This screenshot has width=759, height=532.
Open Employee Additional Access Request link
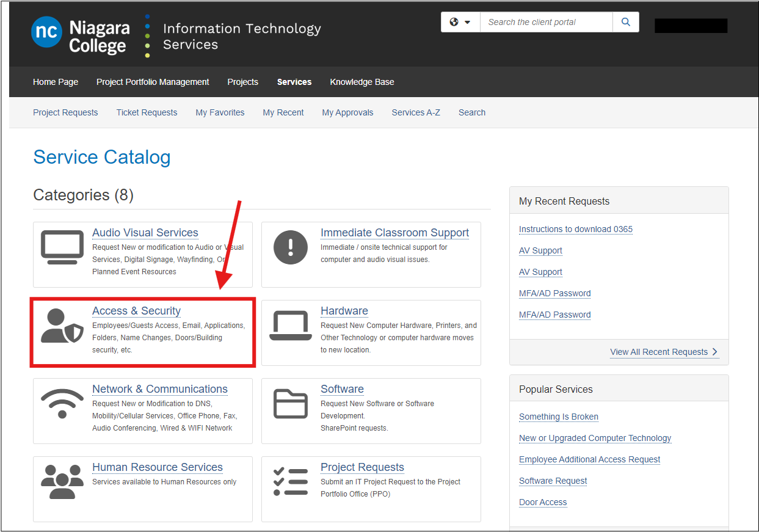pos(589,459)
